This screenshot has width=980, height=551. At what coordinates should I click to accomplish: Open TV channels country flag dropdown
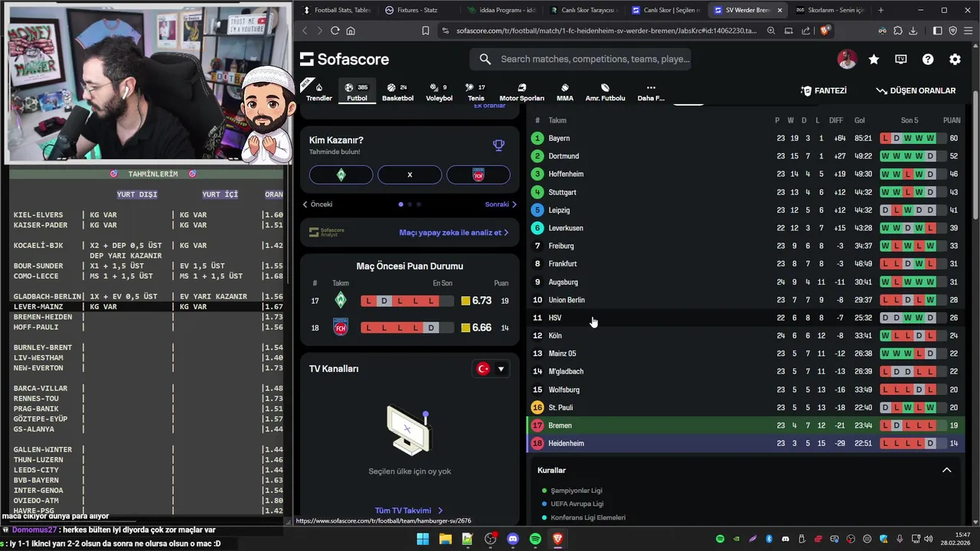click(491, 369)
